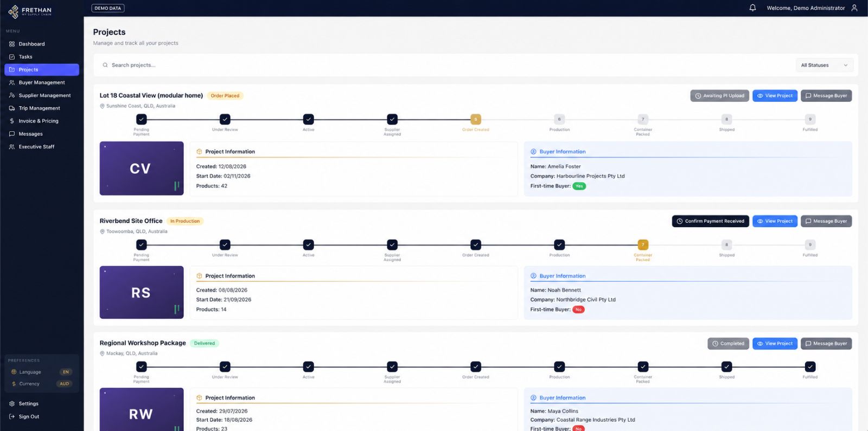Click Riverbend's Shipped step 8 marker
This screenshot has height=431, width=868.
(x=727, y=245)
